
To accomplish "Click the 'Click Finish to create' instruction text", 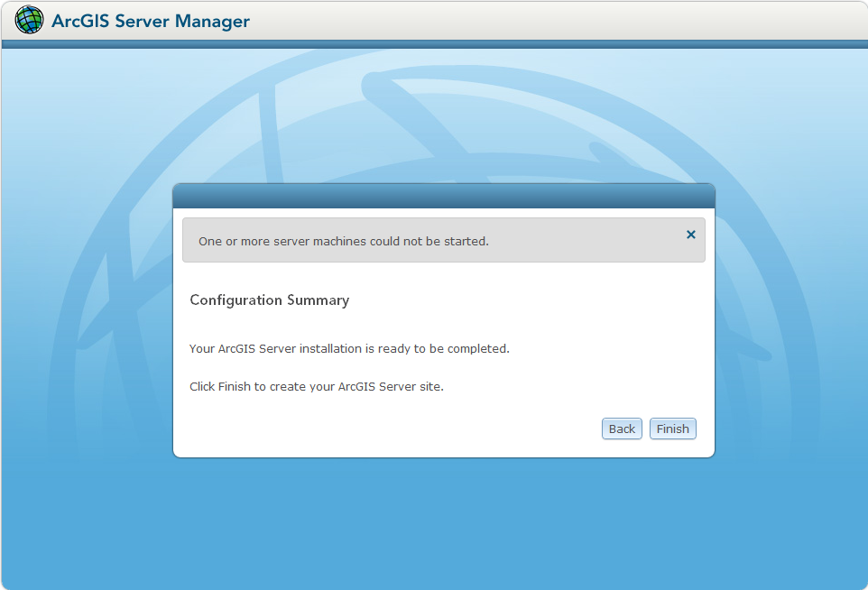I will pyautogui.click(x=317, y=386).
